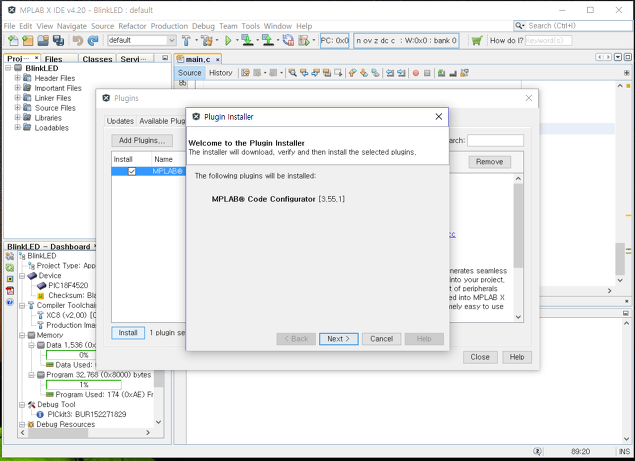This screenshot has width=635, height=461.
Task: Click the Undo arrow icon
Action: [78, 41]
